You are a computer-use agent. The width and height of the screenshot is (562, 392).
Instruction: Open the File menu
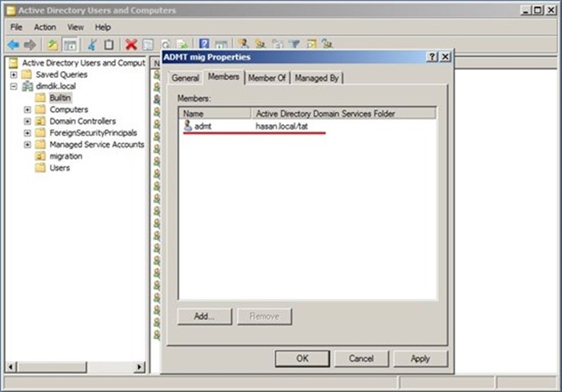click(x=16, y=27)
